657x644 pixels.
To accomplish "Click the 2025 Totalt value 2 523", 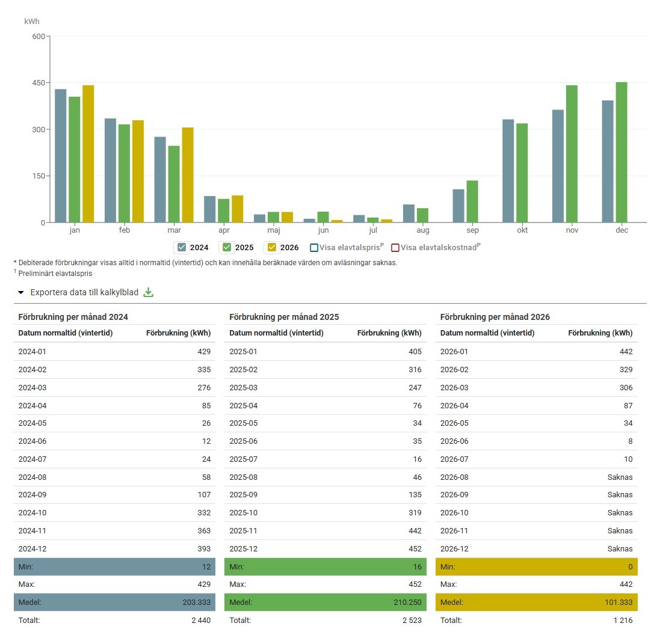I will pyautogui.click(x=412, y=621).
